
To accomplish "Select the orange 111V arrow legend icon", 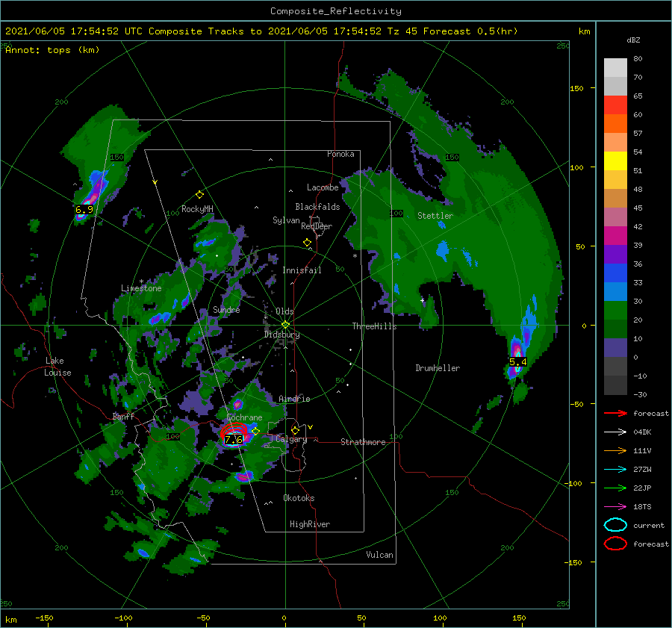I will [615, 450].
